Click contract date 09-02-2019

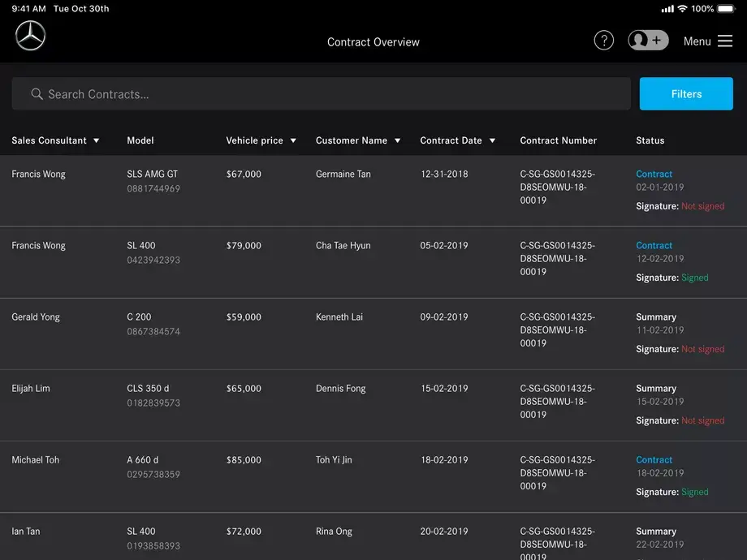pyautogui.click(x=444, y=317)
